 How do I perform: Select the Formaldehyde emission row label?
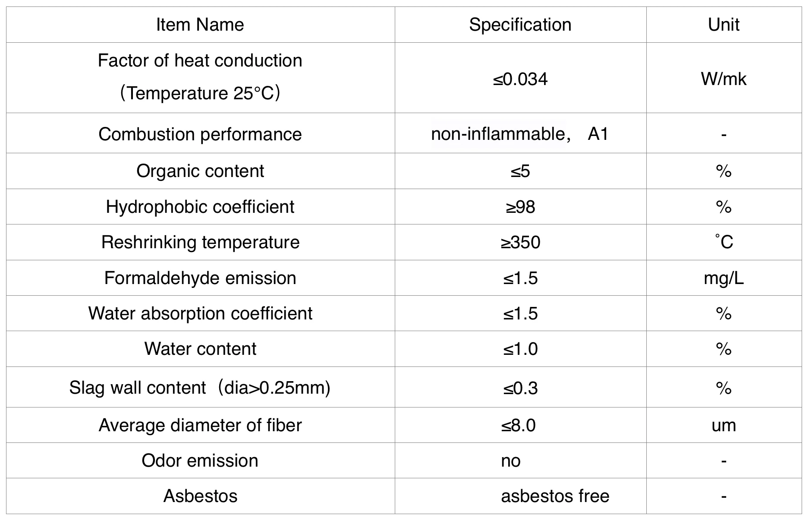200,278
